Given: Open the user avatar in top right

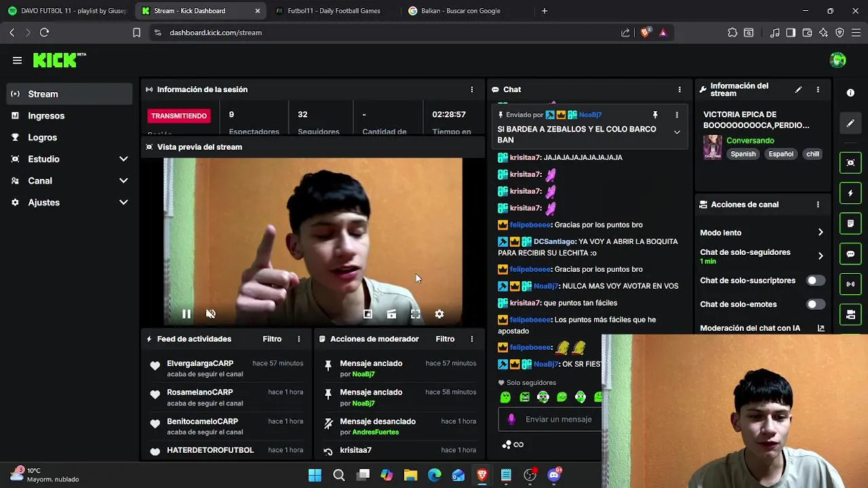Looking at the screenshot, I should 837,60.
